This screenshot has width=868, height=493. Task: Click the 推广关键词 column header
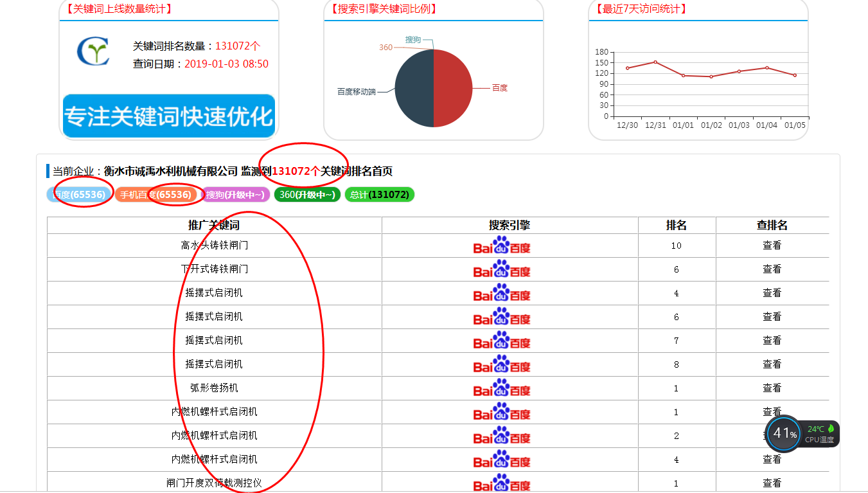point(214,226)
